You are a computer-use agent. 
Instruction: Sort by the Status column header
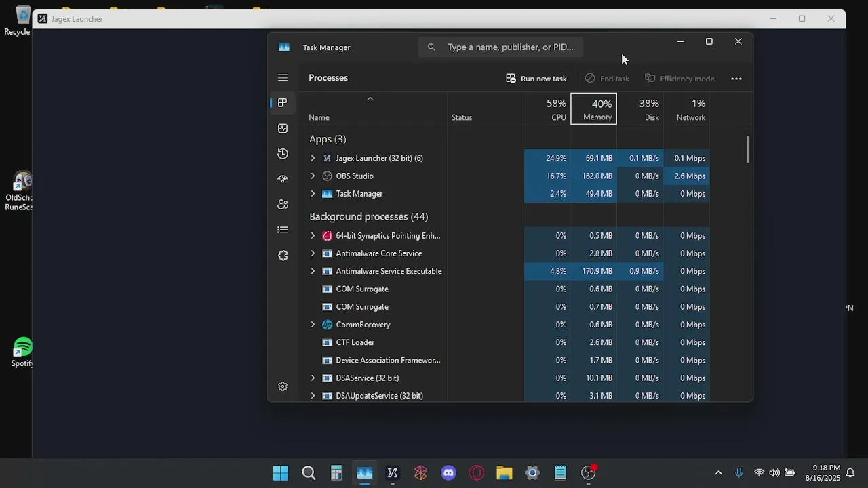(x=486, y=109)
